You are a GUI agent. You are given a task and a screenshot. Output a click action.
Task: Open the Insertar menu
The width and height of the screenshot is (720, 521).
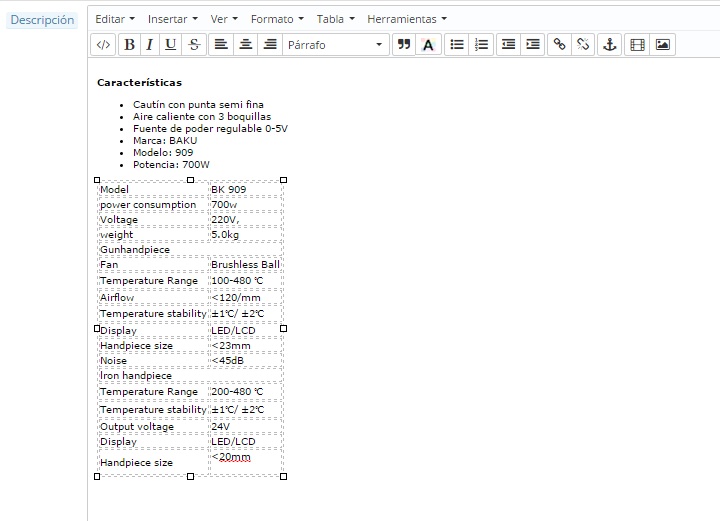173,19
